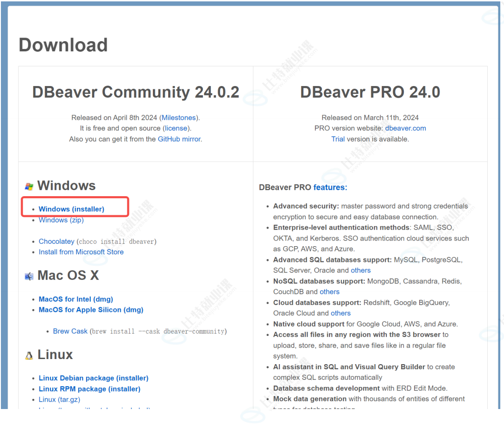This screenshot has height=428, width=504.
Task: Click the Download page title
Action: click(x=63, y=45)
